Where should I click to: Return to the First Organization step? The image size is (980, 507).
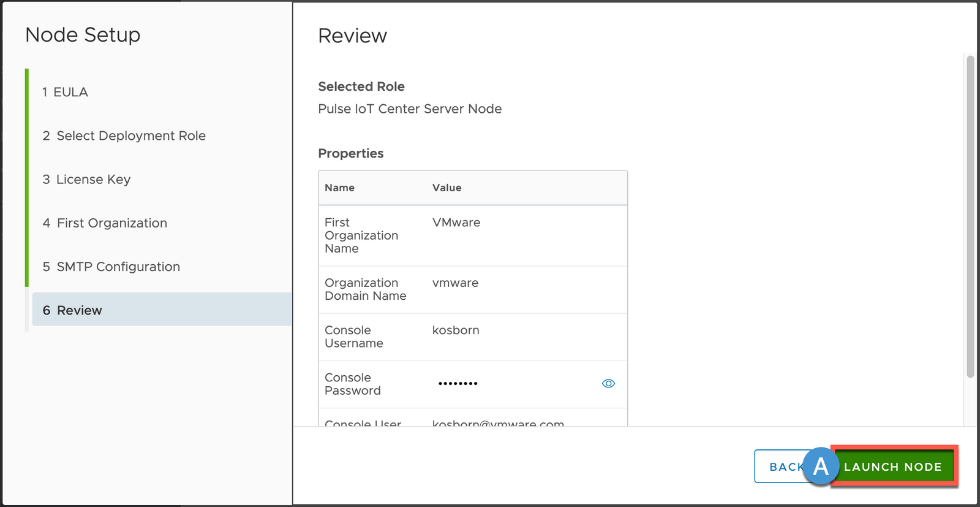point(105,223)
